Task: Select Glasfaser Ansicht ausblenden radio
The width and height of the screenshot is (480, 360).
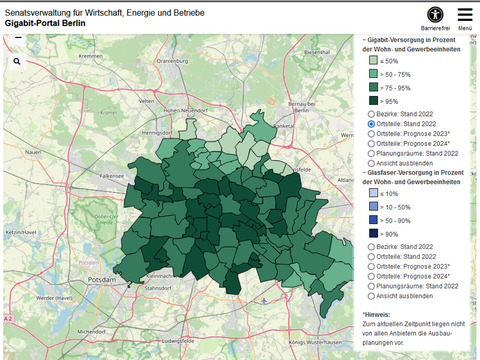Action: click(371, 296)
